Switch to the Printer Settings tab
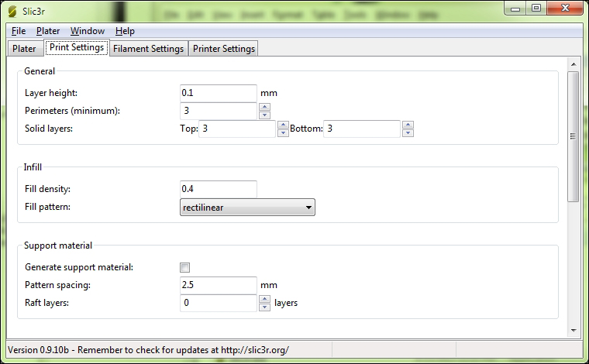This screenshot has height=364, width=589. point(224,49)
